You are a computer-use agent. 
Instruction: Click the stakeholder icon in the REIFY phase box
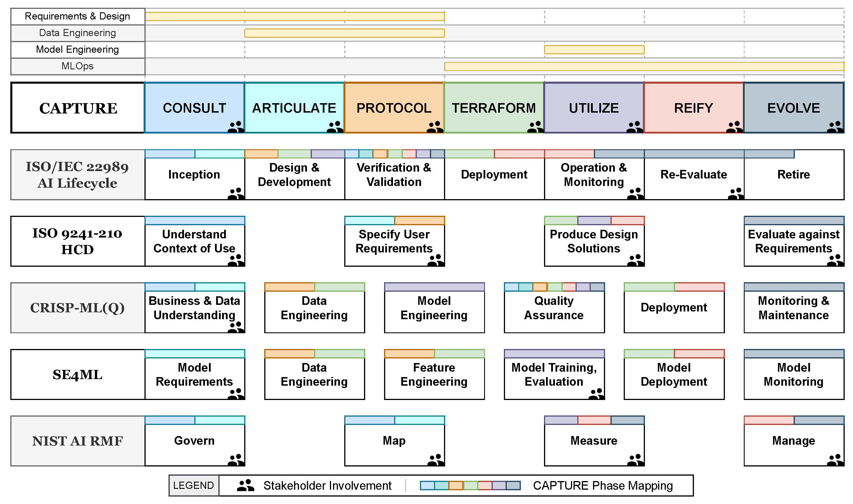(x=734, y=127)
